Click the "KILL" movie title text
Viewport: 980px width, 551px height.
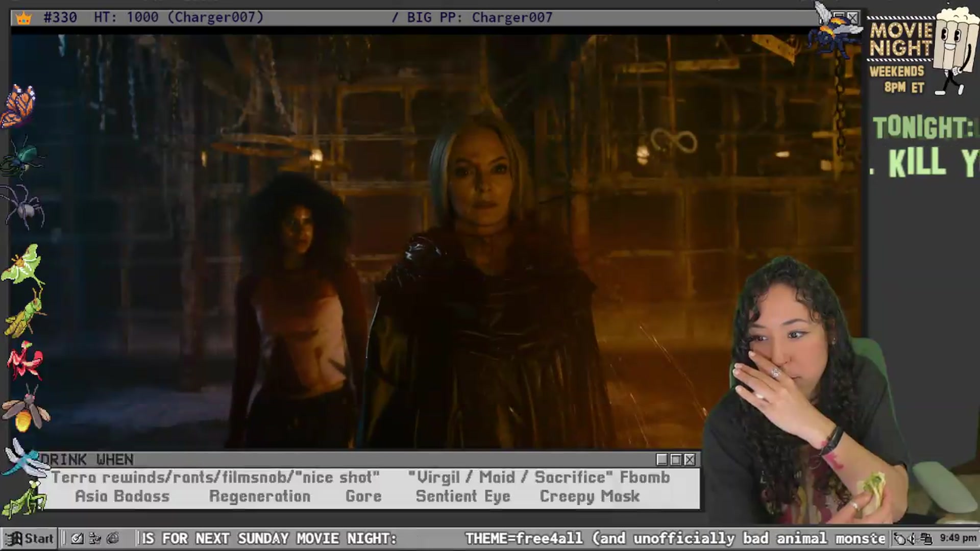(917, 162)
